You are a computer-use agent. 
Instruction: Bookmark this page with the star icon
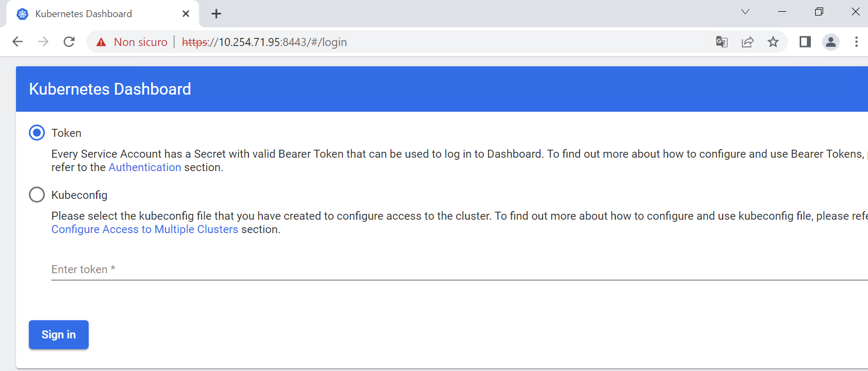[773, 42]
